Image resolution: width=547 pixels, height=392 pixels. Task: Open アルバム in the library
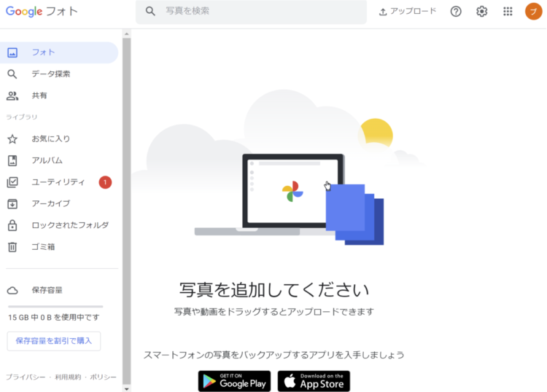click(59, 160)
